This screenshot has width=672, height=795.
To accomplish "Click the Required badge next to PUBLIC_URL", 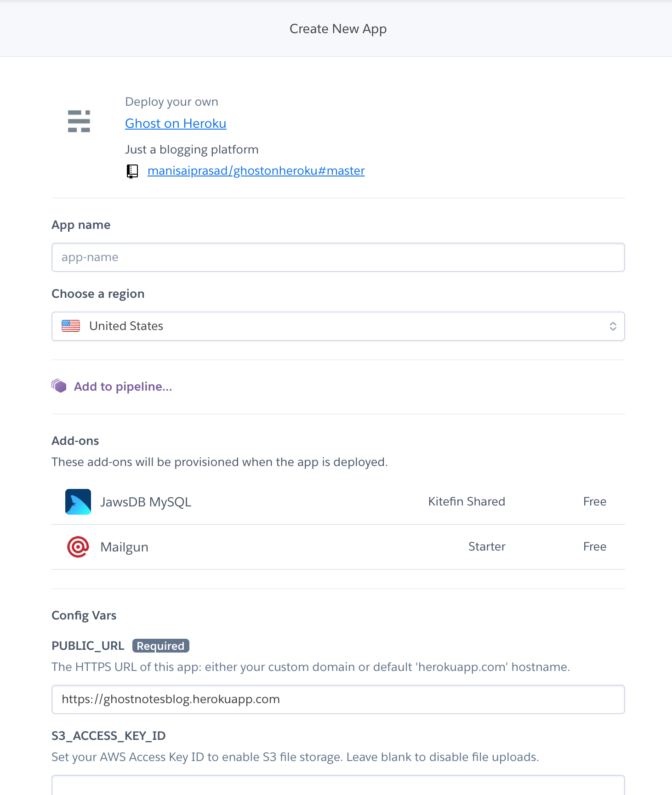I will (x=160, y=646).
